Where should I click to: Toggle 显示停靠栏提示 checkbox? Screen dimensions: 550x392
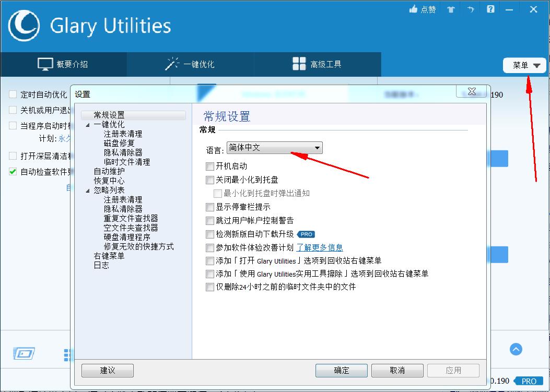(210, 207)
